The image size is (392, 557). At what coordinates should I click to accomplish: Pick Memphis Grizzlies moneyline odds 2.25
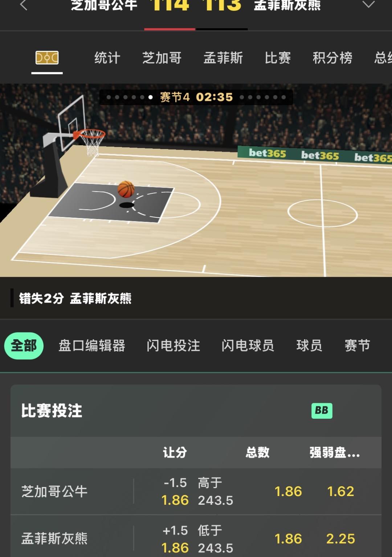pos(340,539)
